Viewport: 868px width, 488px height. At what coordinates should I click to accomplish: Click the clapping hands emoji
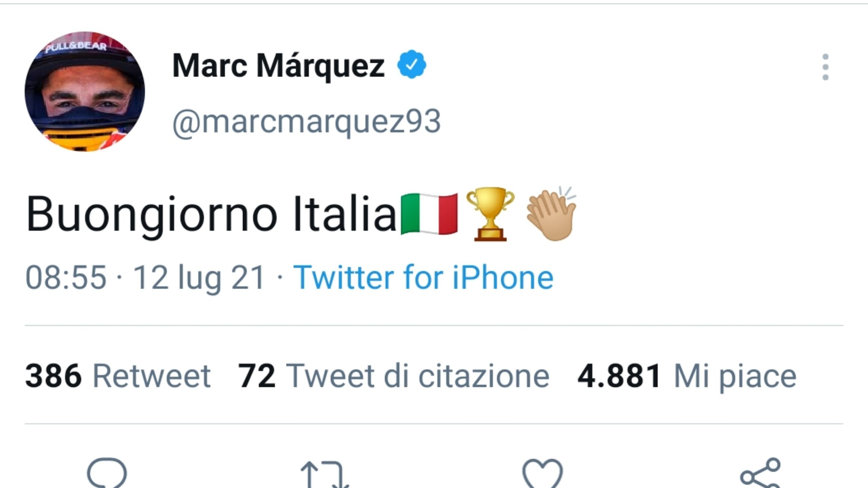point(551,214)
